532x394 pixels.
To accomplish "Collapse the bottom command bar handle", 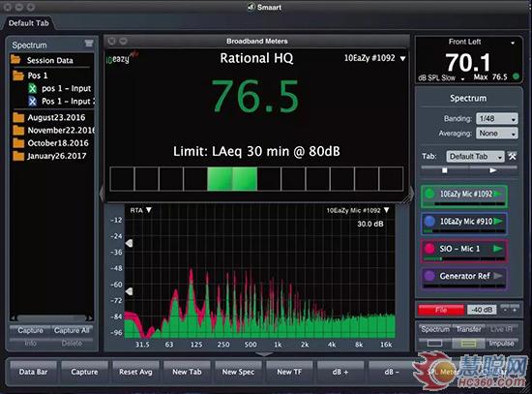I will 264,354.
